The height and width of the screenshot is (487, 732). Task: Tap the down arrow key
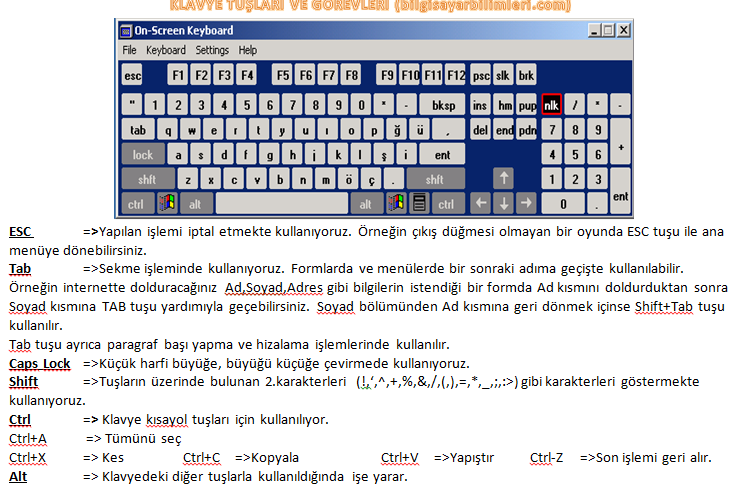click(503, 203)
